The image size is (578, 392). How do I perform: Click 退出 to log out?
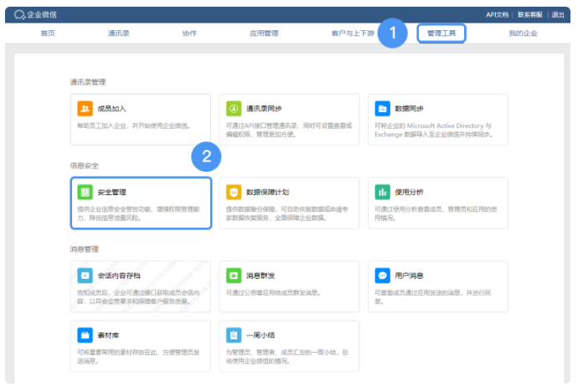558,14
